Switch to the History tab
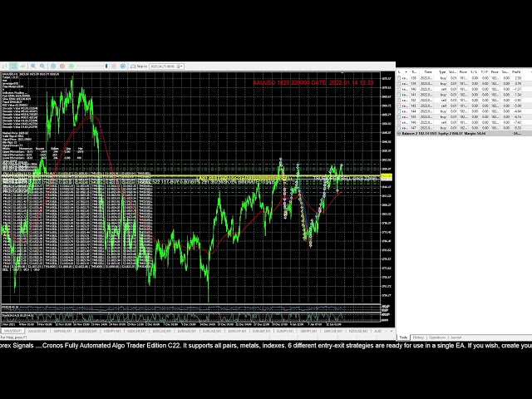Screen dimensions: 532x399 tap(417, 337)
